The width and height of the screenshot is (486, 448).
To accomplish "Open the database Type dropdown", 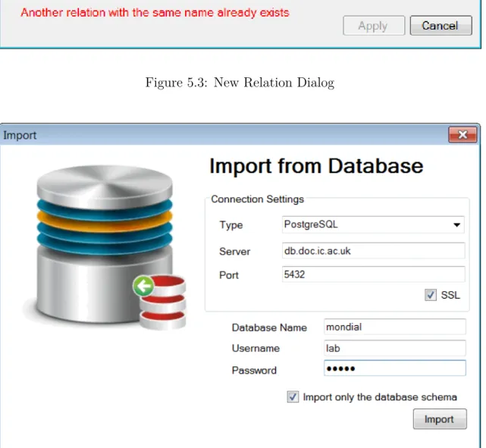I will click(x=373, y=224).
